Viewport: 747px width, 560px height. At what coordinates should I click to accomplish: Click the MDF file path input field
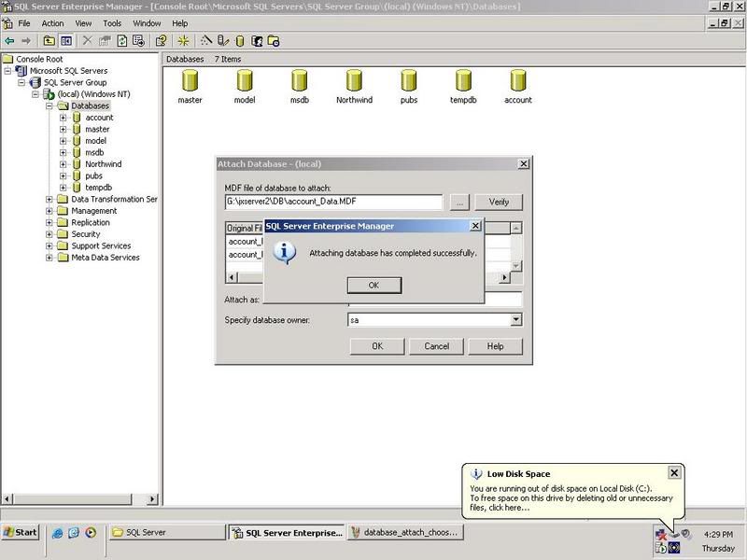pyautogui.click(x=333, y=202)
